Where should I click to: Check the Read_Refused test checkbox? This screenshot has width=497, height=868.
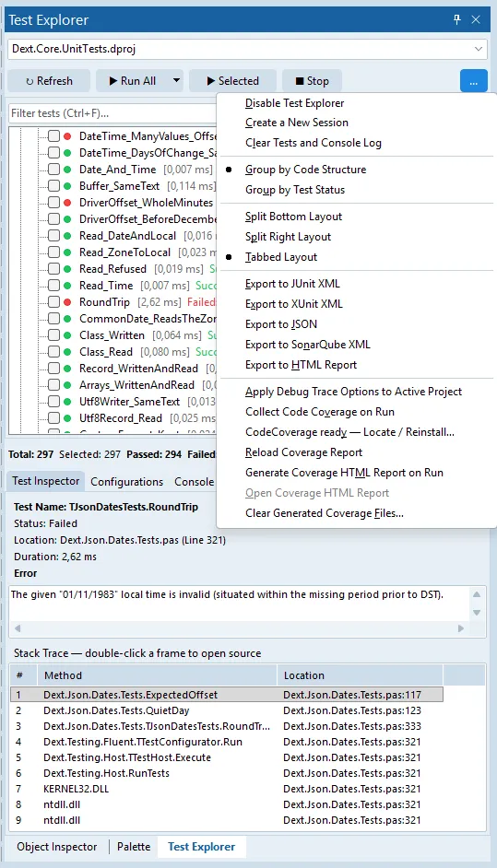point(53,269)
